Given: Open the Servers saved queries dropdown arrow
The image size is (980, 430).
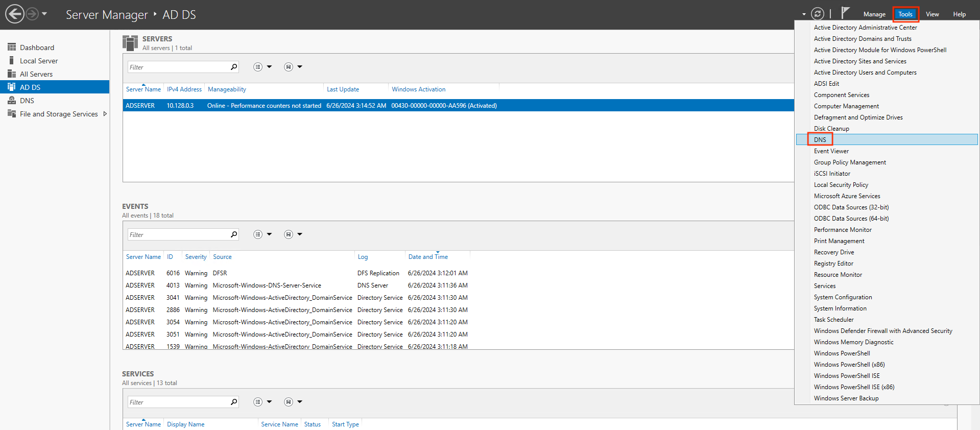Looking at the screenshot, I should 300,67.
